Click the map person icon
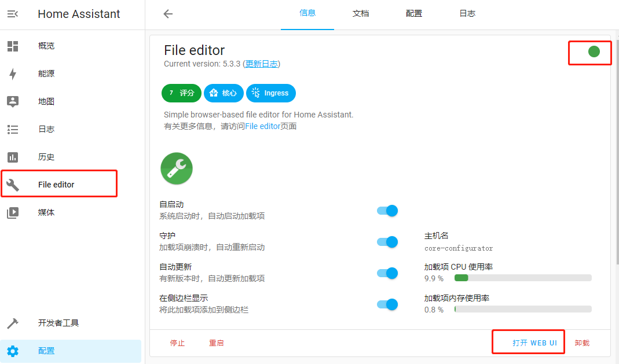The width and height of the screenshot is (619, 364). tap(13, 101)
